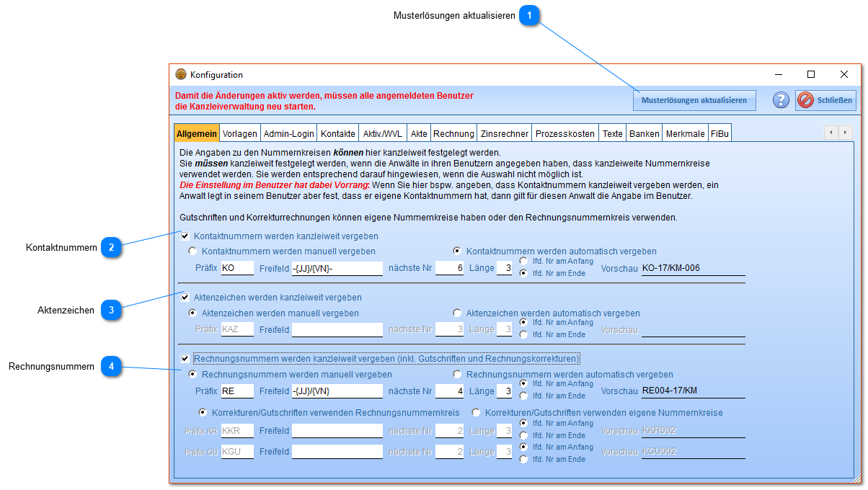Click the Vorschau value KGU002
Image resolution: width=868 pixels, height=490 pixels.
(693, 452)
